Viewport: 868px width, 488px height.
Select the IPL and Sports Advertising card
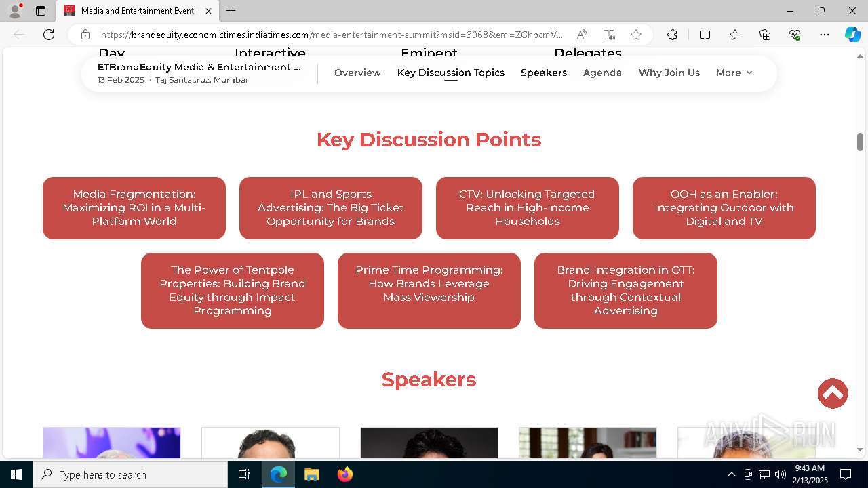click(331, 208)
